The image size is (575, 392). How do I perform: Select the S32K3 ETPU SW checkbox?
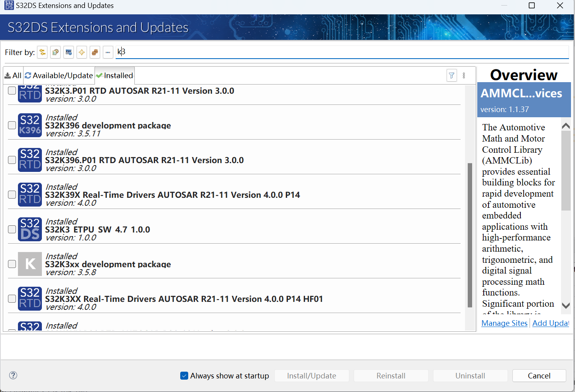12,229
